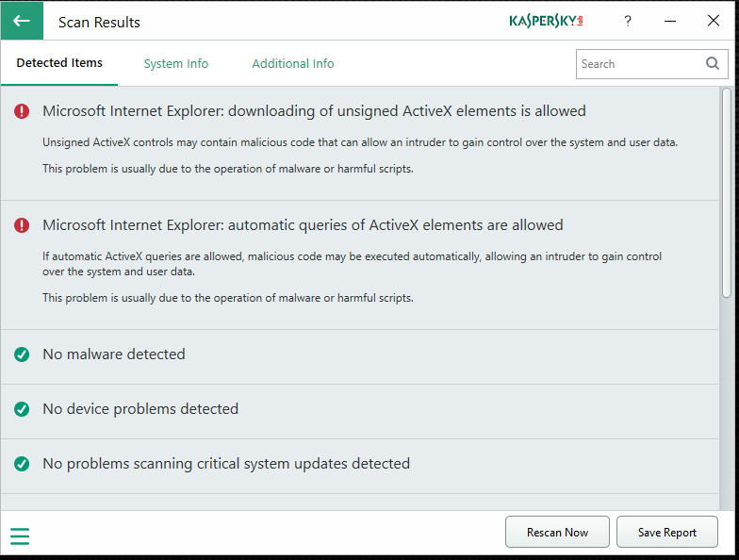
Task: Click the search magnifier icon
Action: [x=713, y=64]
